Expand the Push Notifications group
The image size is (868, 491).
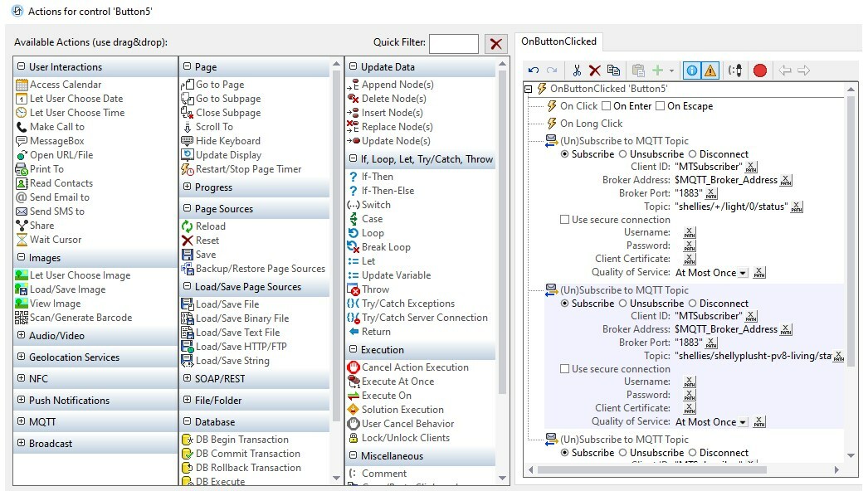(21, 400)
